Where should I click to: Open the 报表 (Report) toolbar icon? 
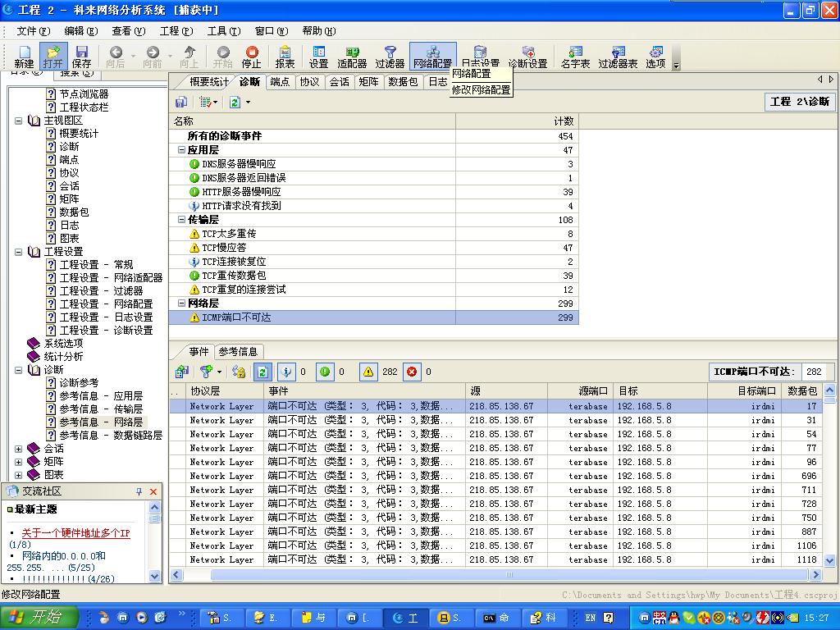pos(285,56)
